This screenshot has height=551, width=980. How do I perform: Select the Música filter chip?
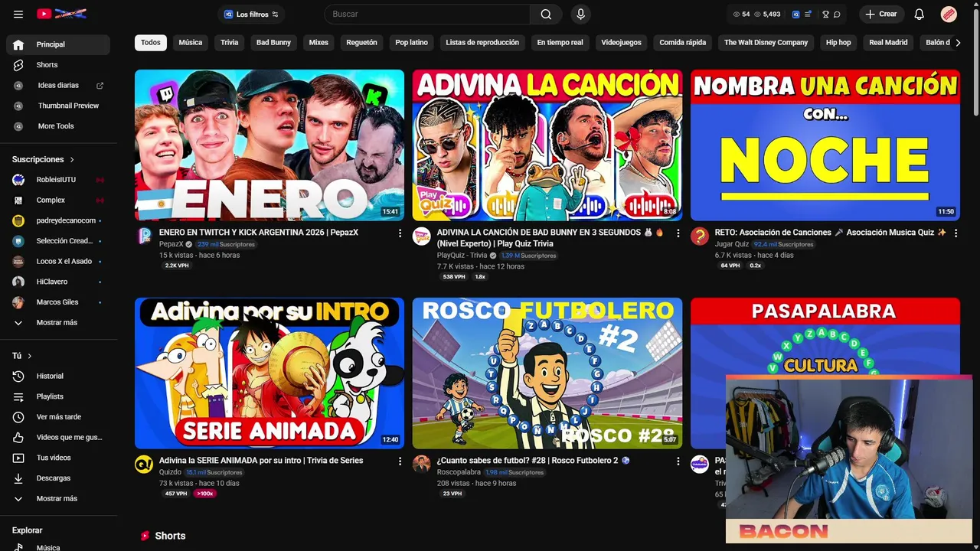click(x=191, y=43)
